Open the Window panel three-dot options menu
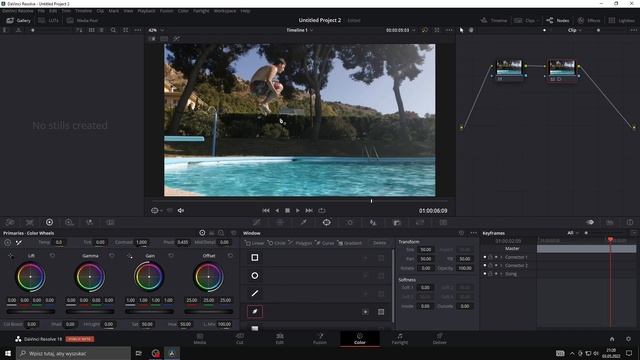Viewport: 640px width, 360px height. coord(473,233)
